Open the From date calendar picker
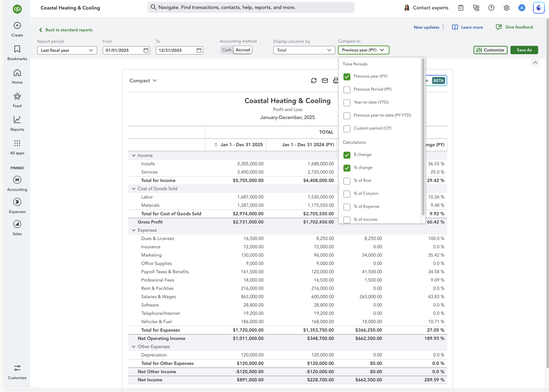 [146, 50]
